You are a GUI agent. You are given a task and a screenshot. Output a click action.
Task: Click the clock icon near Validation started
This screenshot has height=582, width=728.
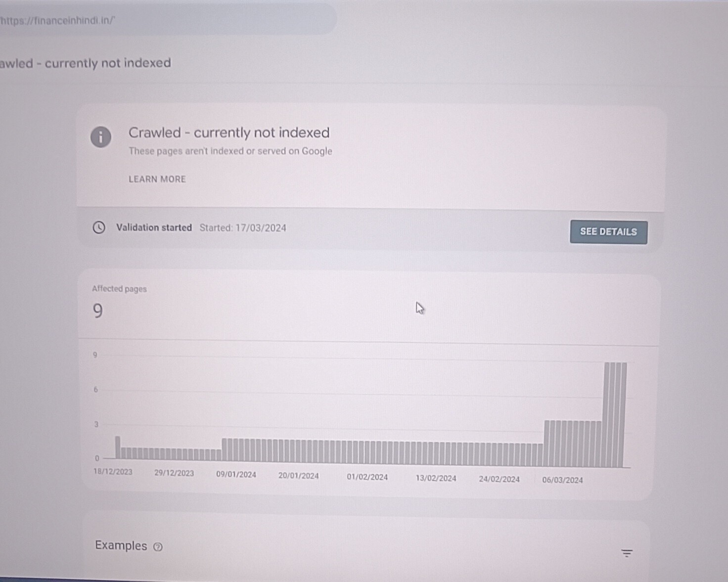(x=99, y=227)
